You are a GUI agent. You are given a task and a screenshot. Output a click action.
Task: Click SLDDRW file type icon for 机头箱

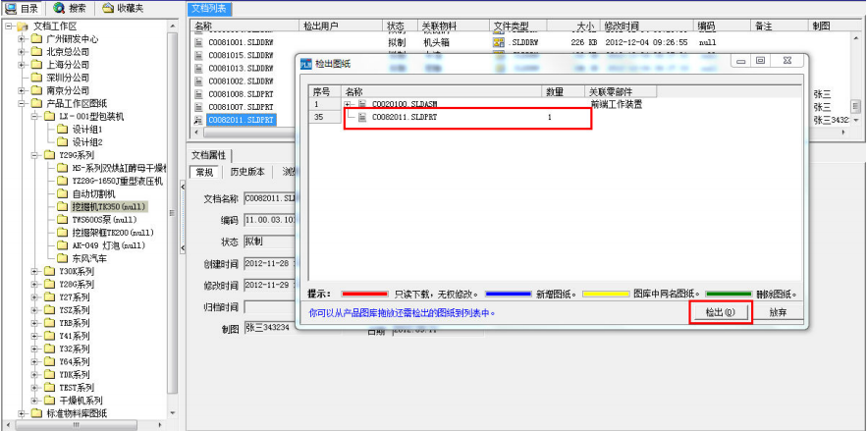497,42
